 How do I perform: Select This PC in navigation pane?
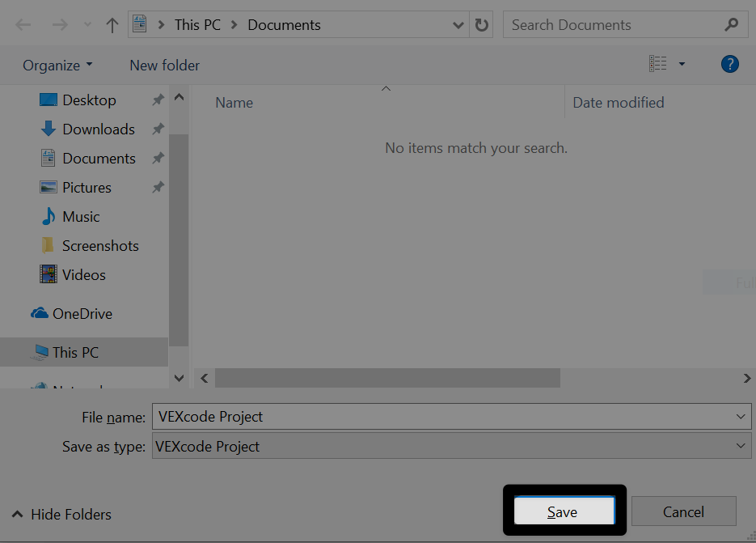click(x=75, y=353)
